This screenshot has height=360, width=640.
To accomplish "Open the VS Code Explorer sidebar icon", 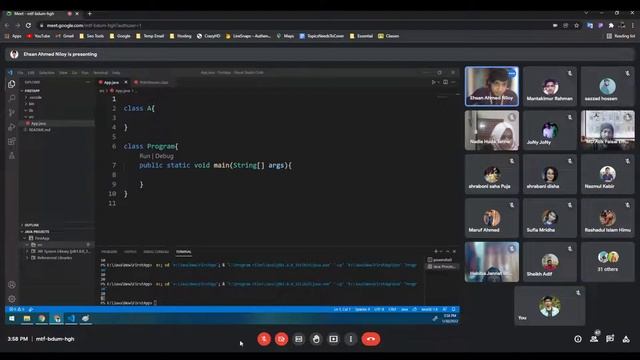I will tap(12, 84).
